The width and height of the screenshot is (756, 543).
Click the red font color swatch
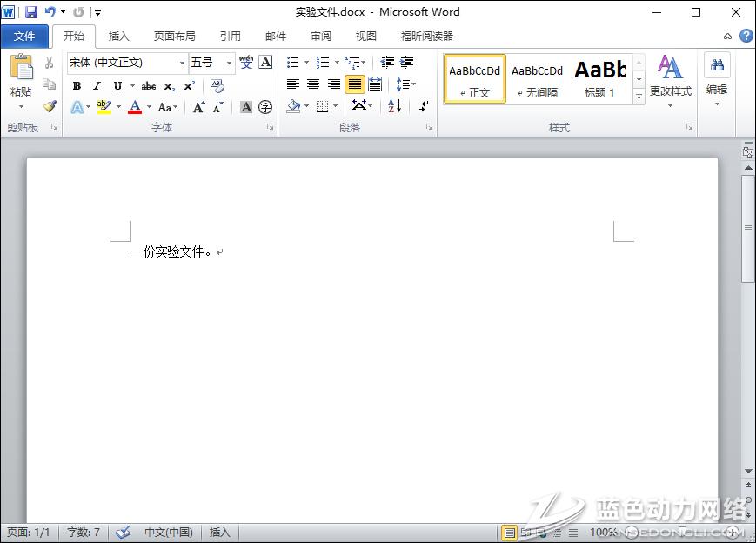(x=135, y=107)
